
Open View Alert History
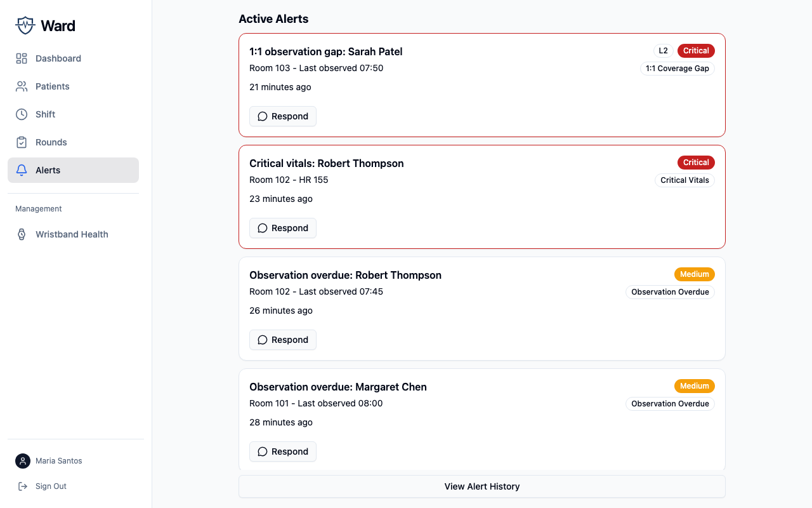(x=481, y=486)
